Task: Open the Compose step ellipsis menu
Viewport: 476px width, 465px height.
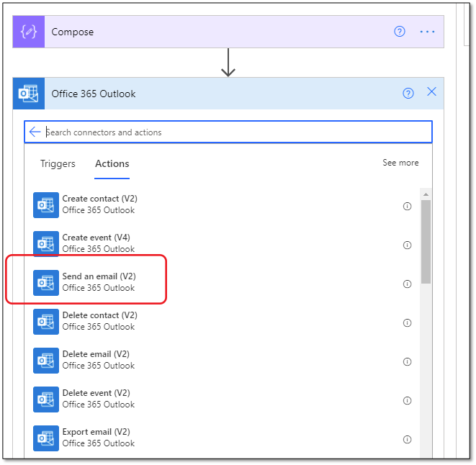Action: tap(427, 32)
